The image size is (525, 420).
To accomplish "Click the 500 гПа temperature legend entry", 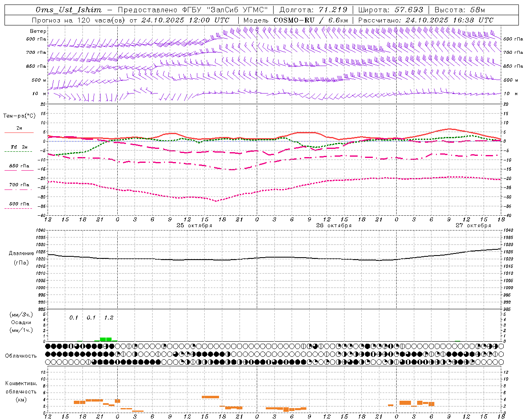I will [19, 203].
